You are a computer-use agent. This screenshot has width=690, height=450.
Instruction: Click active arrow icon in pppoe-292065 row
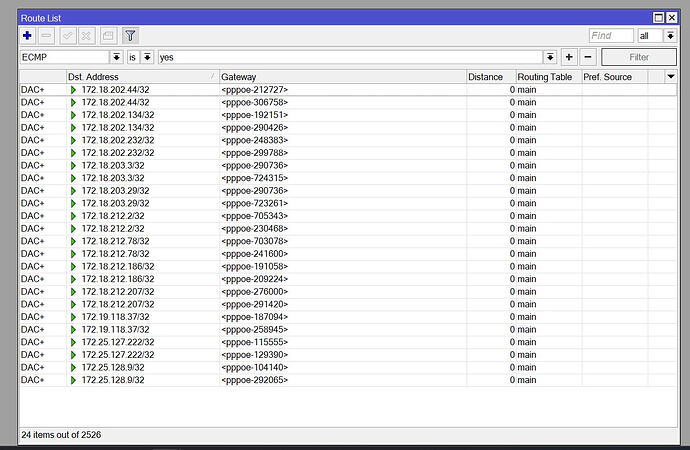pos(73,380)
